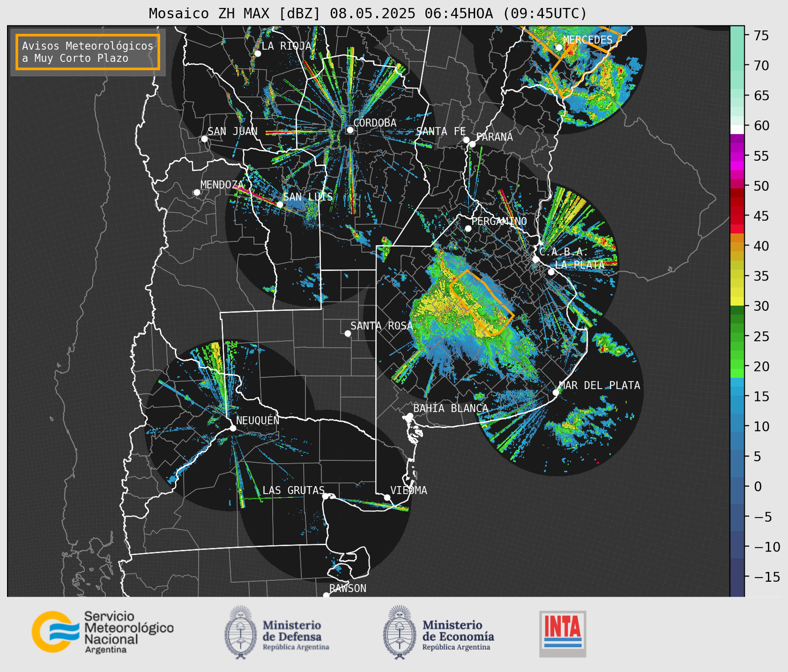This screenshot has width=788, height=672.
Task: Select the San Juan city marker dot
Action: coord(204,139)
